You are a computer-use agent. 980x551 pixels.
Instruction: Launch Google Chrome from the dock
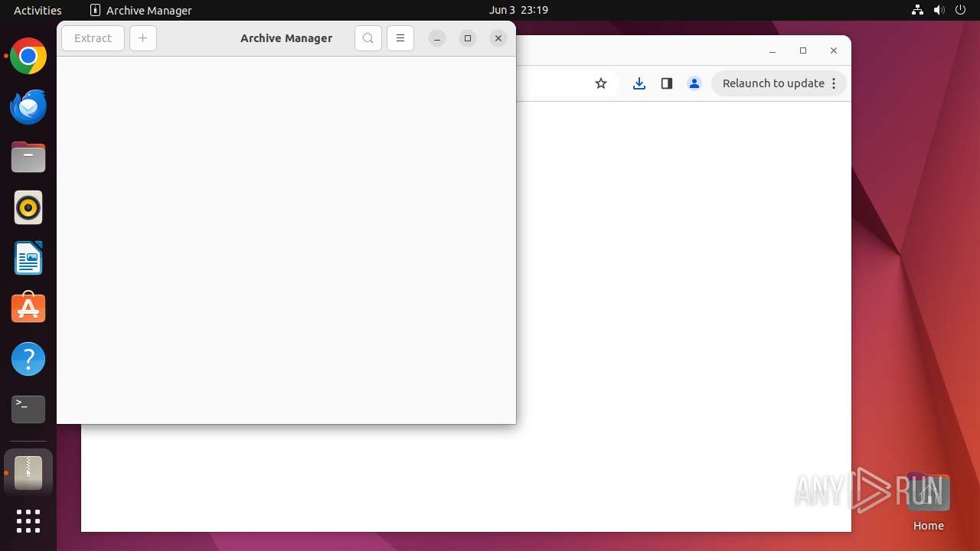(28, 56)
